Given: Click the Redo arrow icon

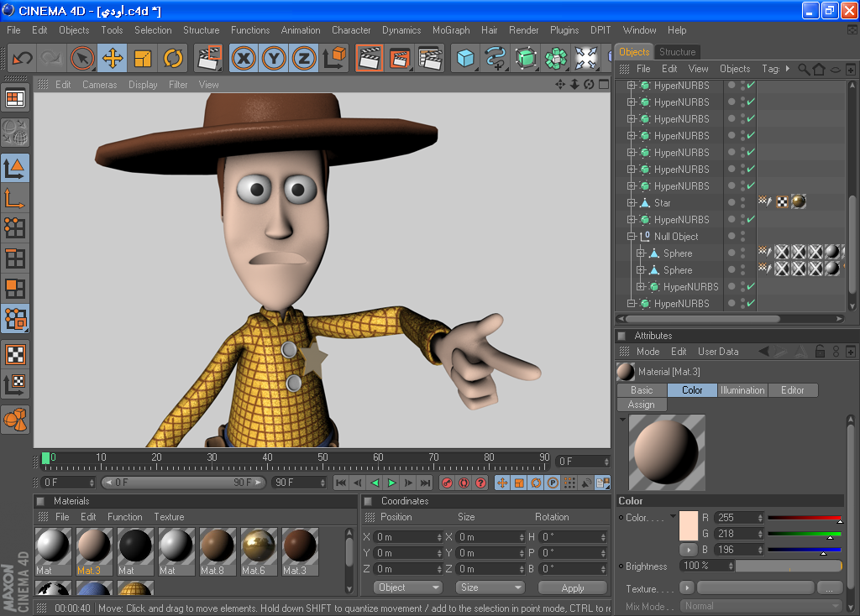Looking at the screenshot, I should 51,58.
